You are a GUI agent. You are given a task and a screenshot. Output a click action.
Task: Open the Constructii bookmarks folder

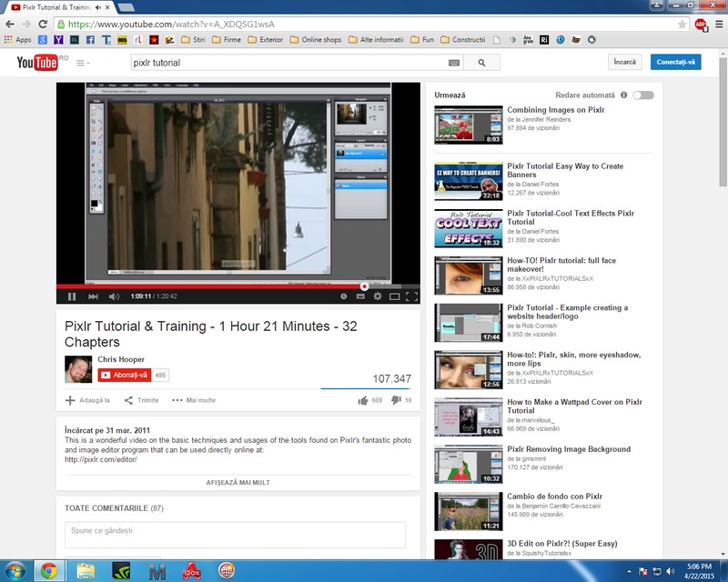[x=463, y=40]
